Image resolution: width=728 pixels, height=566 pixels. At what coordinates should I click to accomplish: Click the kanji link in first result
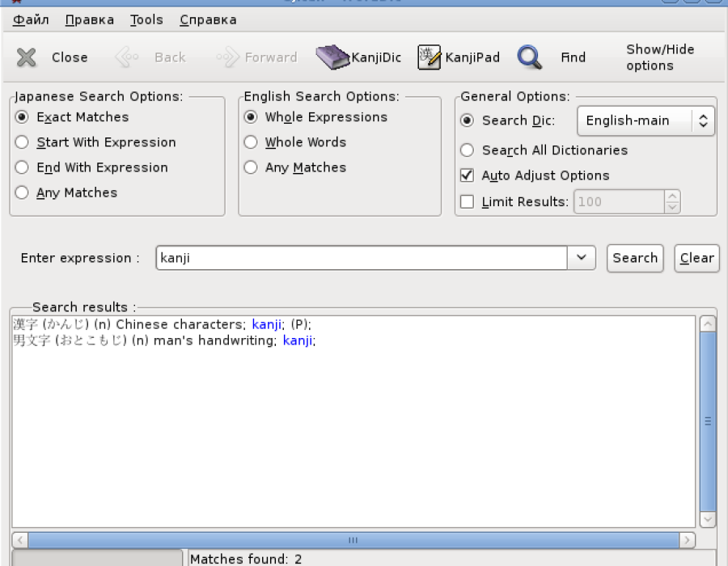266,324
